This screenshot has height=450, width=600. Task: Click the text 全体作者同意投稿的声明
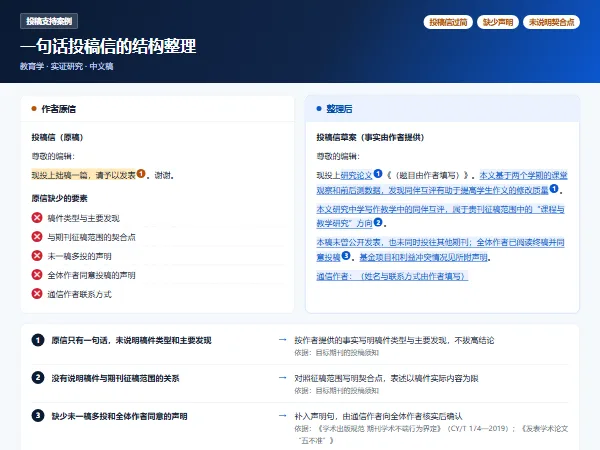tap(91, 275)
